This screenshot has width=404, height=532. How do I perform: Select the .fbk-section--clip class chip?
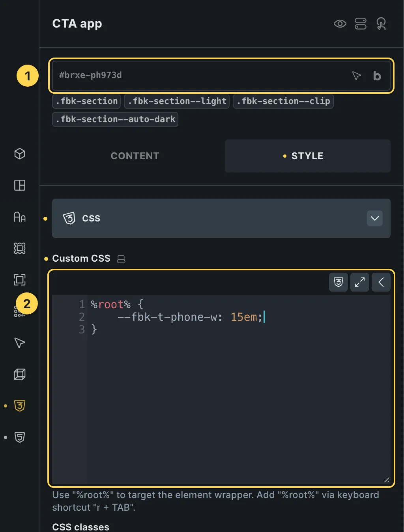pyautogui.click(x=283, y=101)
